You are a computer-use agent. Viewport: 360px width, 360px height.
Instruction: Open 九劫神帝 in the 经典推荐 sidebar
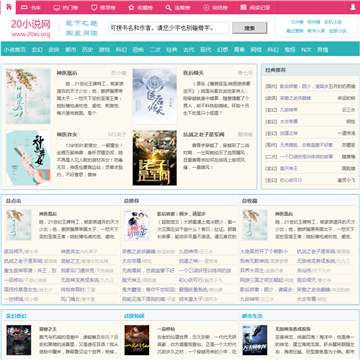click(289, 110)
